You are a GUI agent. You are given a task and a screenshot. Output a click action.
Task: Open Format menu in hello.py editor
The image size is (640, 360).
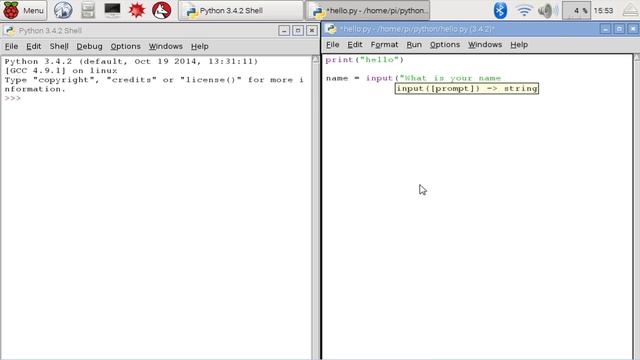click(x=384, y=44)
